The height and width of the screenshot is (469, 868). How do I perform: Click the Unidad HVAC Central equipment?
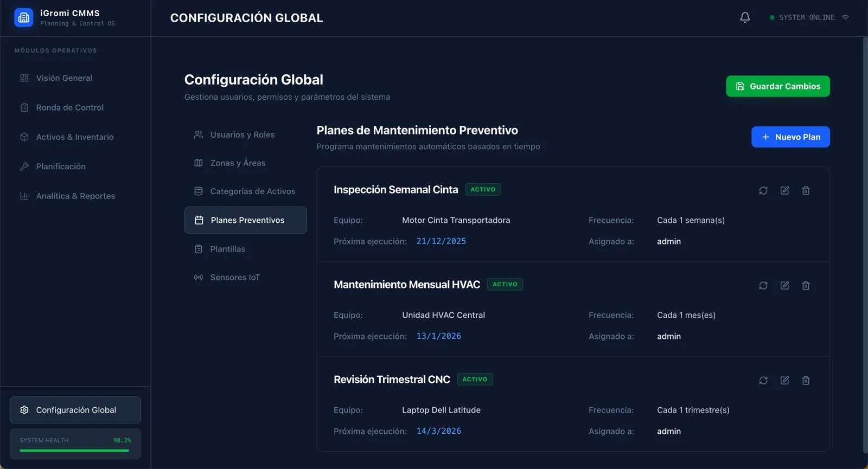tap(444, 315)
